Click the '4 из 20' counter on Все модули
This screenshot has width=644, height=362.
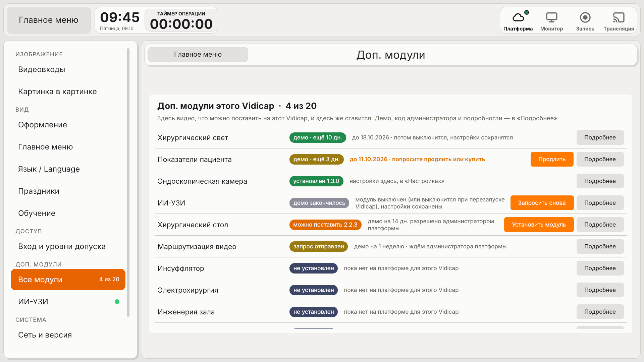click(109, 280)
